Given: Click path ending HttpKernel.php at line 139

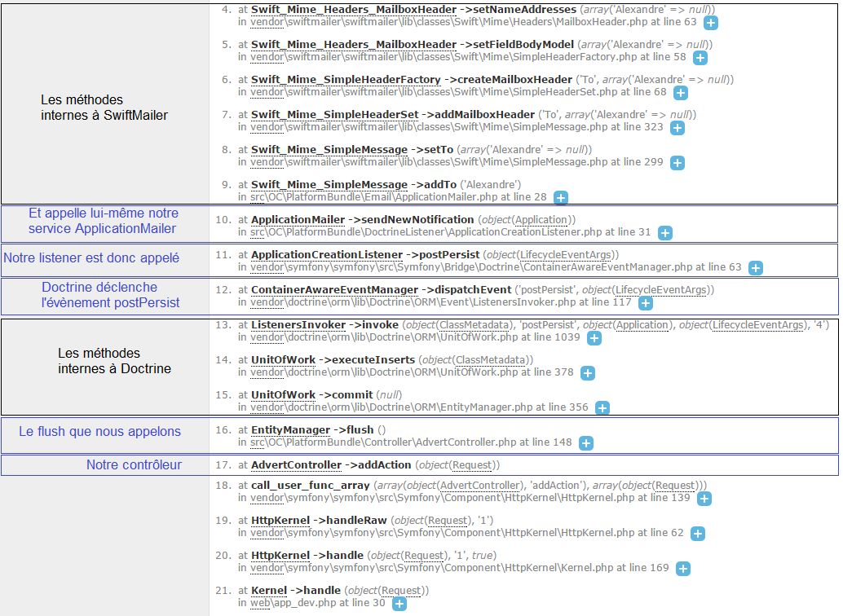Looking at the screenshot, I should tap(443, 497).
